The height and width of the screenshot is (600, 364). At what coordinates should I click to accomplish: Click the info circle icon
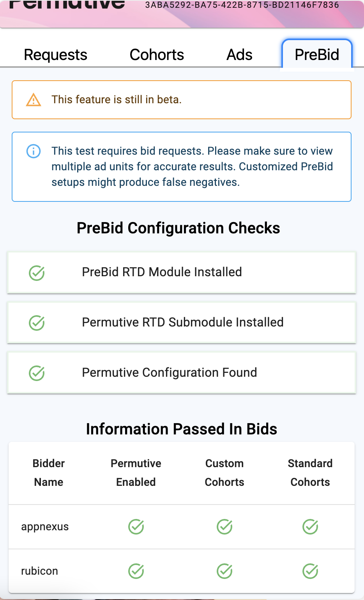(34, 151)
